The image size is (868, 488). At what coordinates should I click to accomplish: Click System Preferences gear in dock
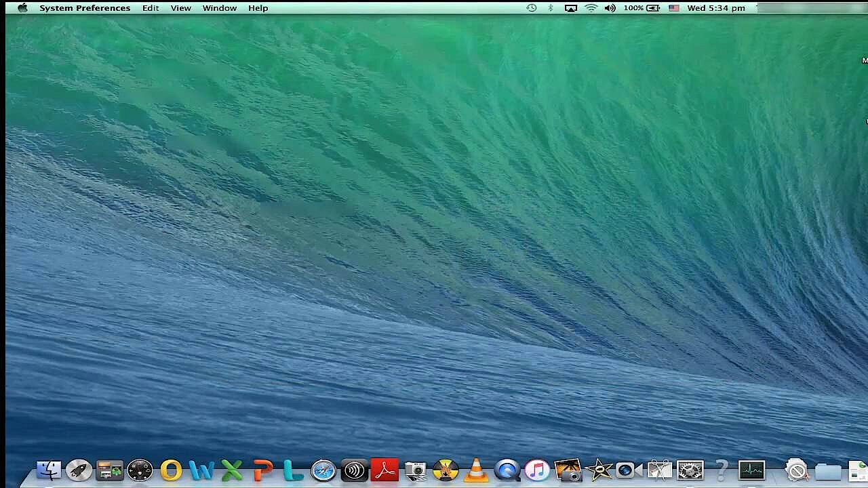pyautogui.click(x=690, y=470)
